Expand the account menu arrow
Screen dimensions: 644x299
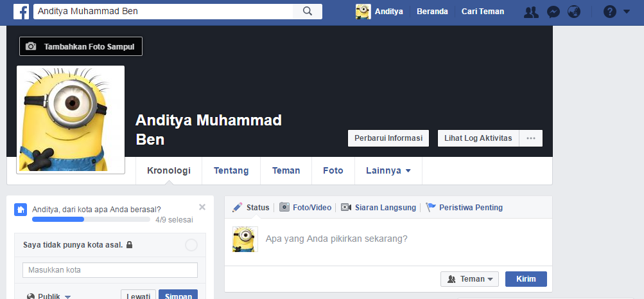coord(626,12)
